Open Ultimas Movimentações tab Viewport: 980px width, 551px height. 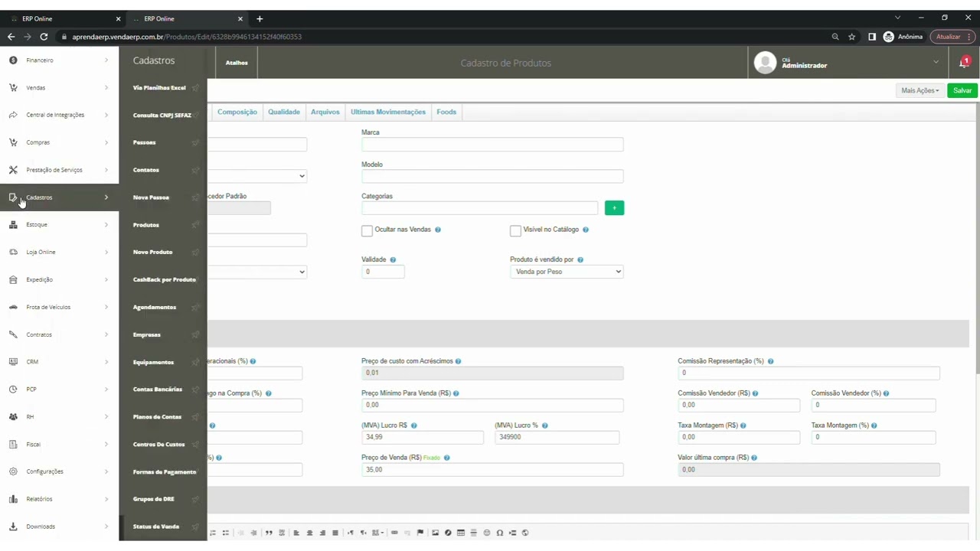click(388, 112)
